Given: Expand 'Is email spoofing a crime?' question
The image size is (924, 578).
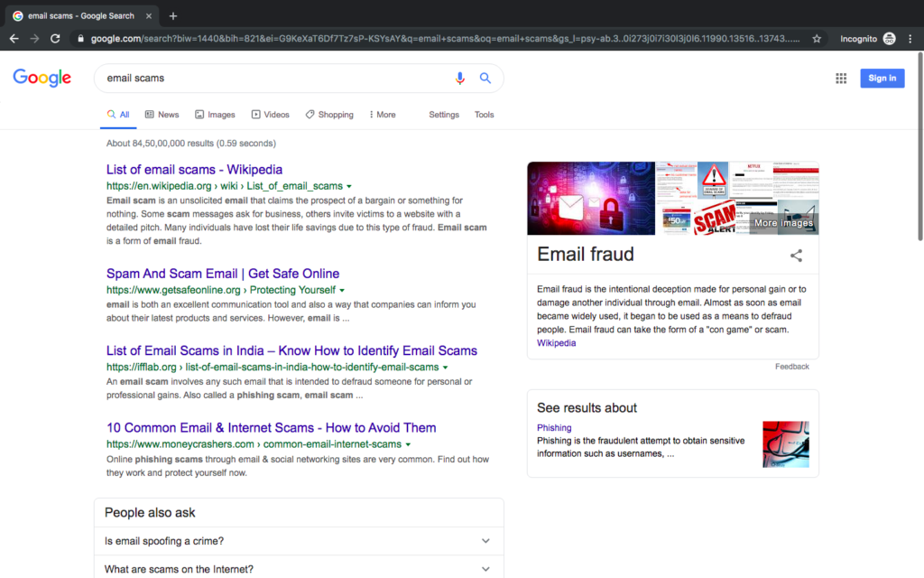Looking at the screenshot, I should pyautogui.click(x=299, y=541).
